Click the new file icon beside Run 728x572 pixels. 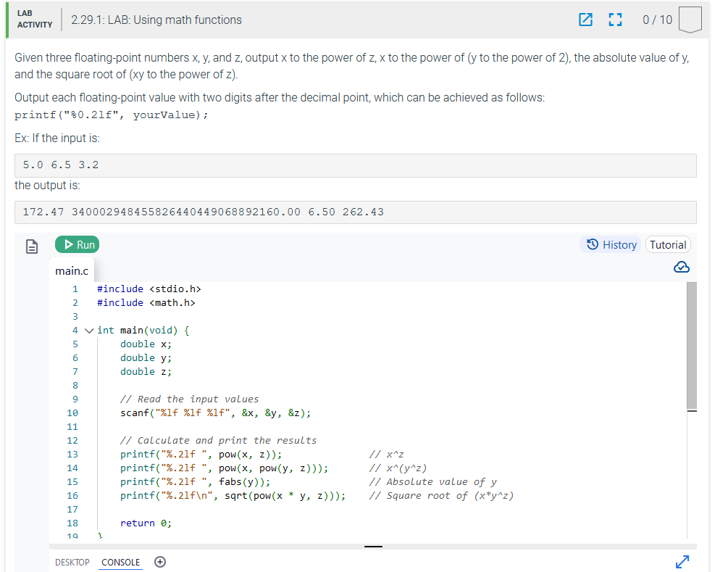(x=32, y=246)
